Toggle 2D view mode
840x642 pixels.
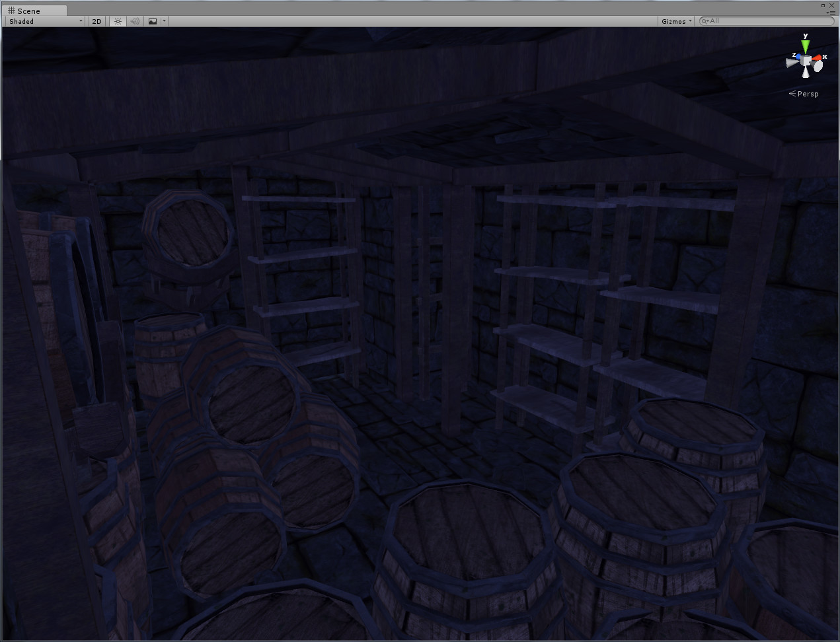[x=97, y=21]
